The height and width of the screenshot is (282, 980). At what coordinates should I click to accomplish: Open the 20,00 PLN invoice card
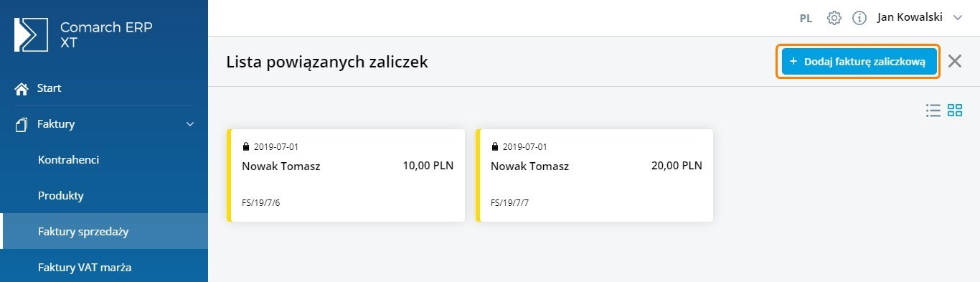[594, 175]
